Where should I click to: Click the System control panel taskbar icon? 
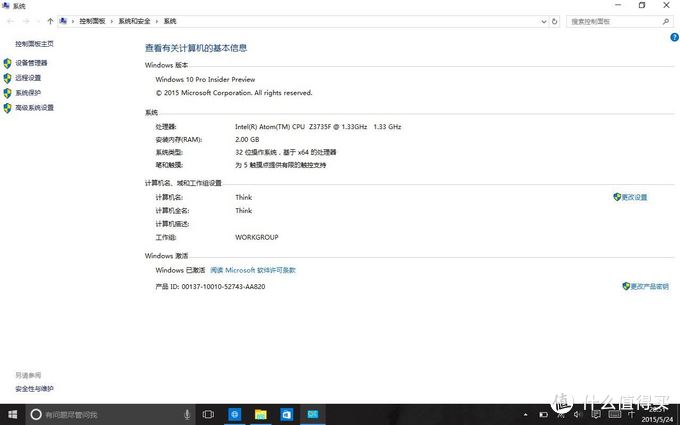(x=313, y=415)
